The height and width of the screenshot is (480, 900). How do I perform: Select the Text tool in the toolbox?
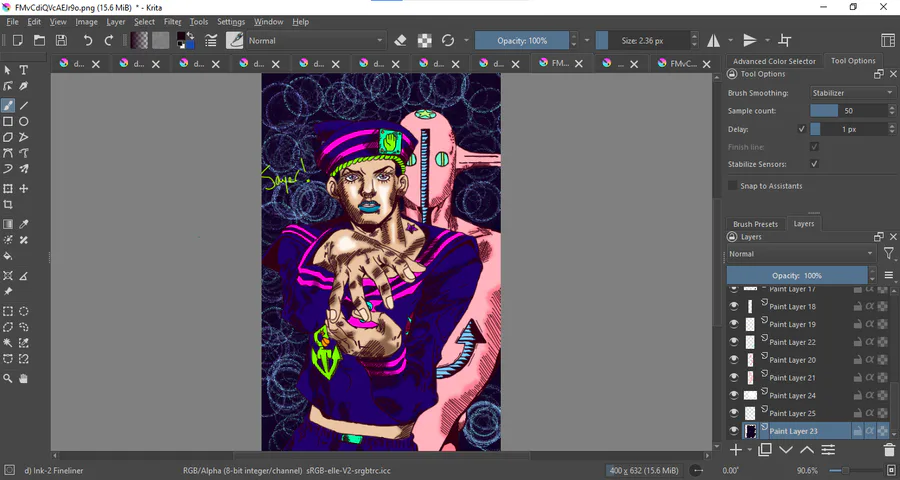click(x=24, y=70)
